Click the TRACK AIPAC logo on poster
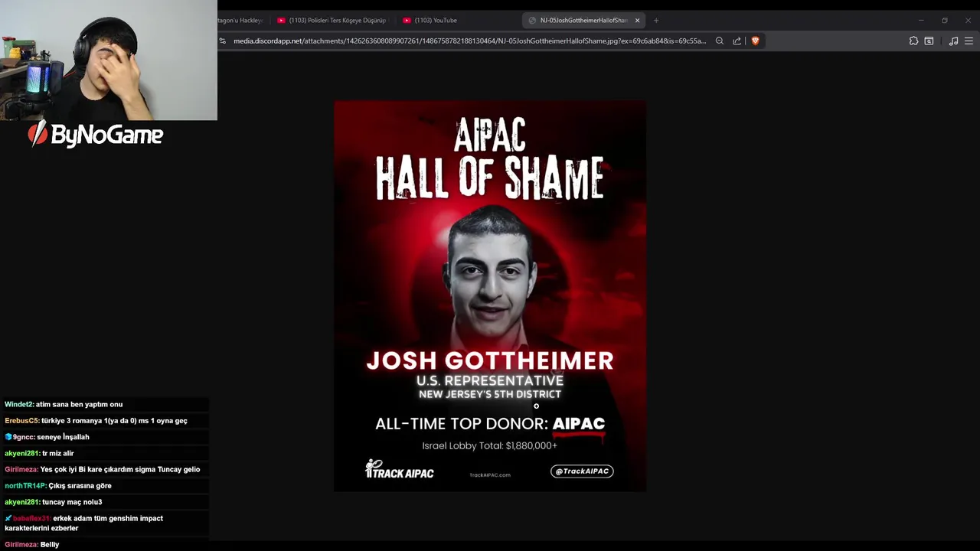The height and width of the screenshot is (551, 980). 399,470
